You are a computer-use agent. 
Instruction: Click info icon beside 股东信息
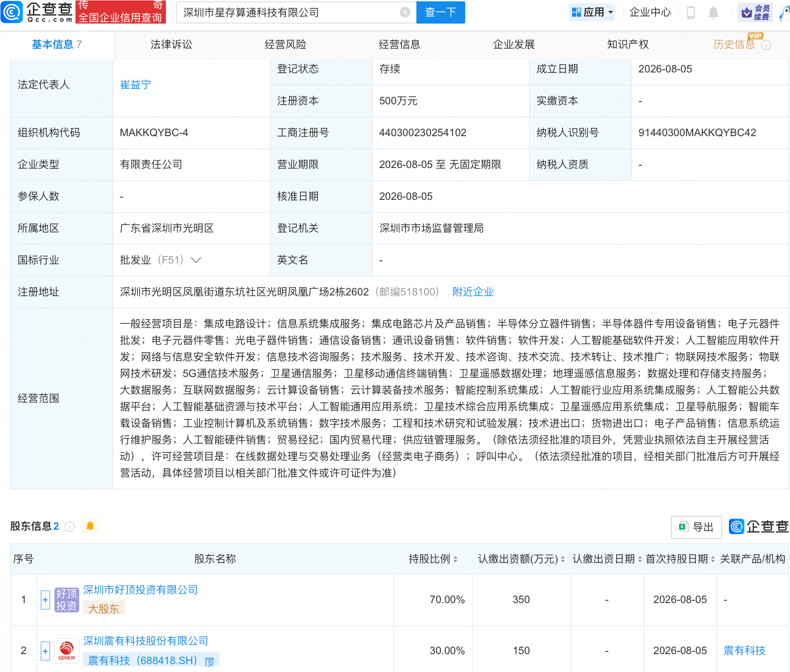click(x=70, y=527)
